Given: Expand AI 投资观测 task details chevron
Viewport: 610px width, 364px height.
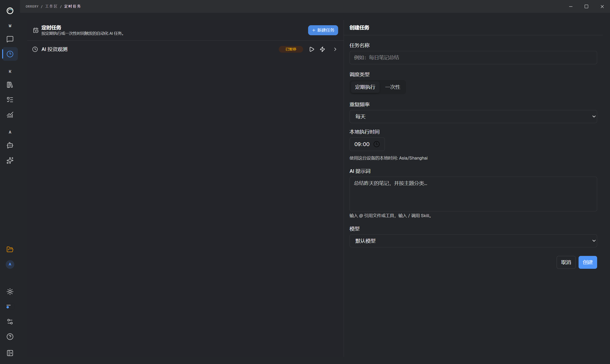Looking at the screenshot, I should click(x=335, y=49).
